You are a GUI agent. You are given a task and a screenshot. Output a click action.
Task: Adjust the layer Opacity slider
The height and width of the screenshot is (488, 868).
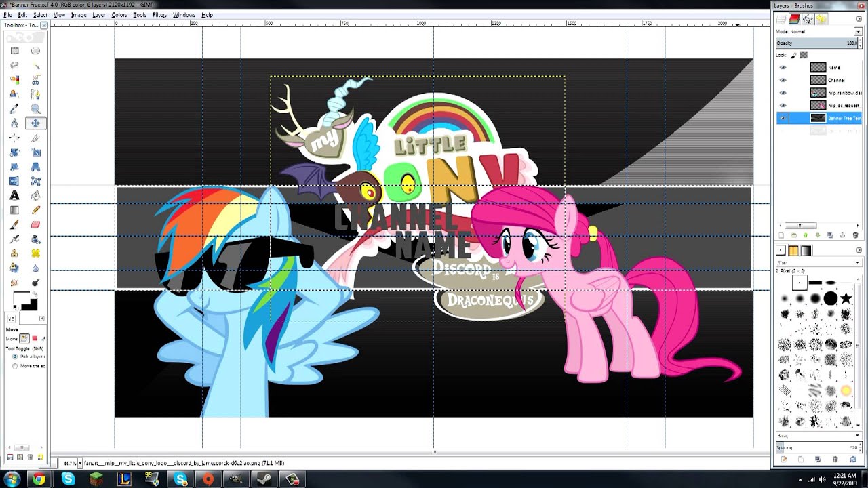pos(818,43)
